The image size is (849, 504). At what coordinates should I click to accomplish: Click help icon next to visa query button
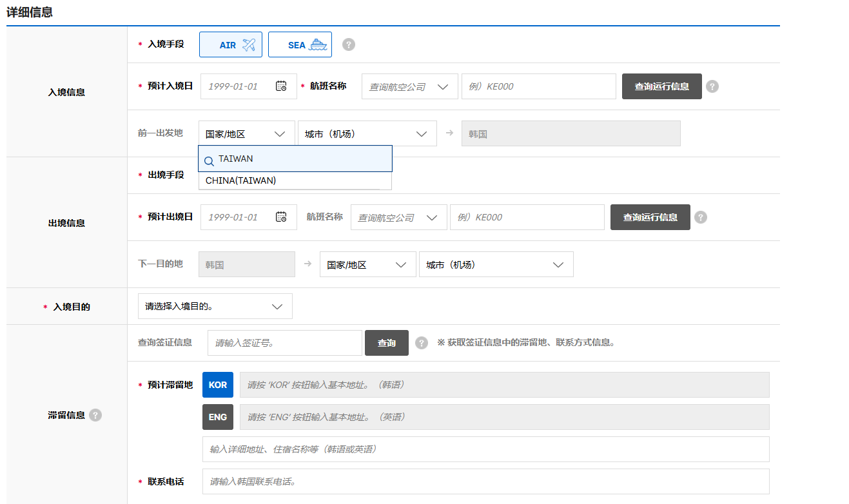(422, 343)
